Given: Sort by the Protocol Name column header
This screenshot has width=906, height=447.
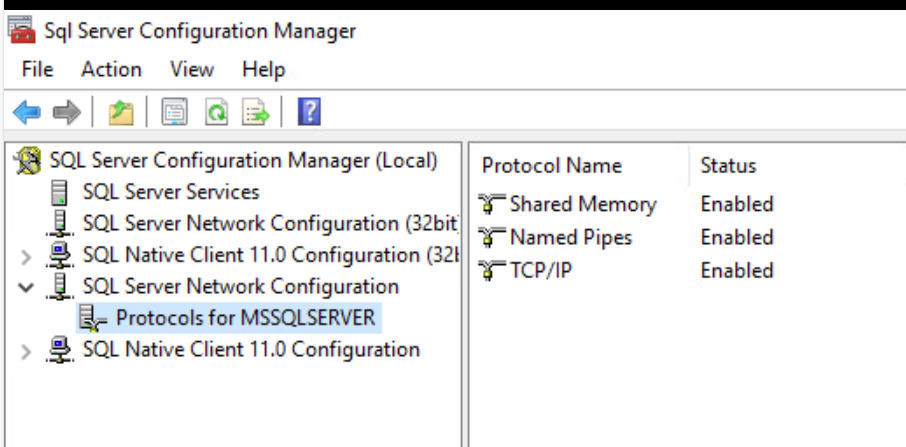Looking at the screenshot, I should 552,166.
